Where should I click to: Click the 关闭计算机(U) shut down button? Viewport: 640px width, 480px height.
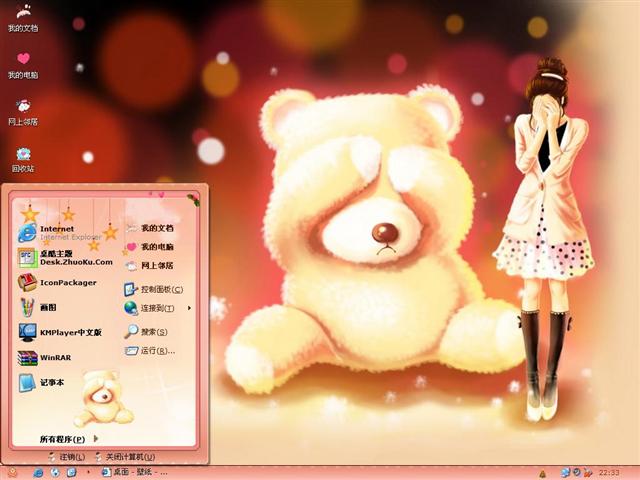coord(124,457)
